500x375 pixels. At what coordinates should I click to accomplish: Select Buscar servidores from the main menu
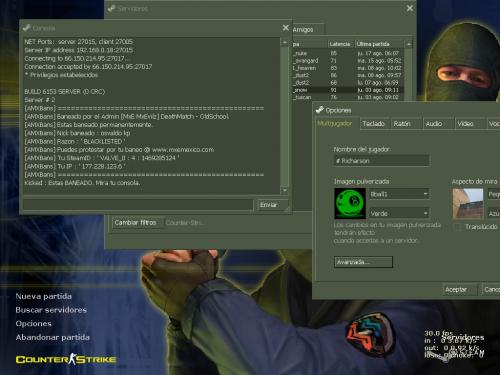[x=51, y=310]
